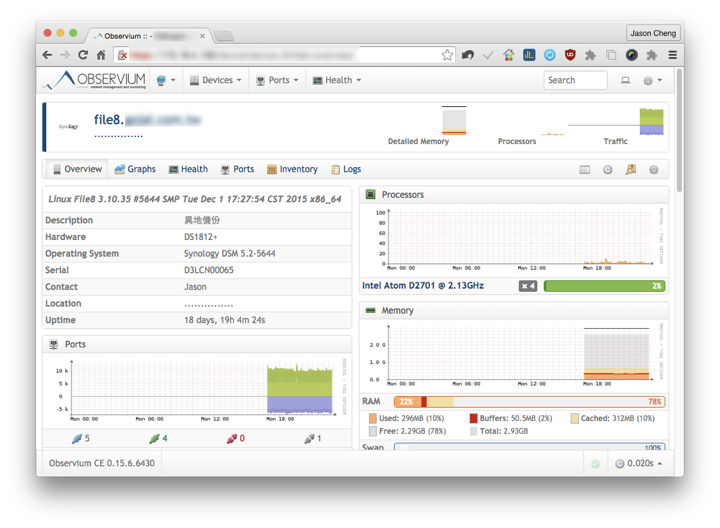The width and height of the screenshot is (720, 528).
Task: Click the Memory panel heading
Action: (x=398, y=311)
